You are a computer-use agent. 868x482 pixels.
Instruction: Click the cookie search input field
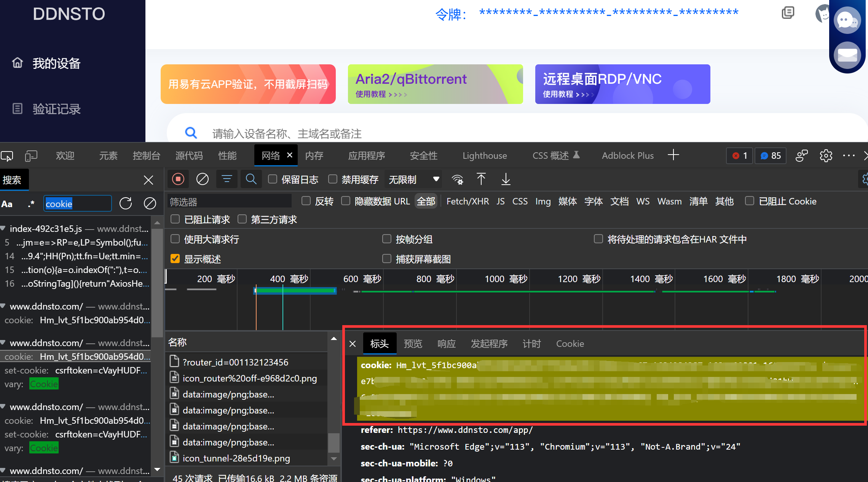(x=78, y=203)
